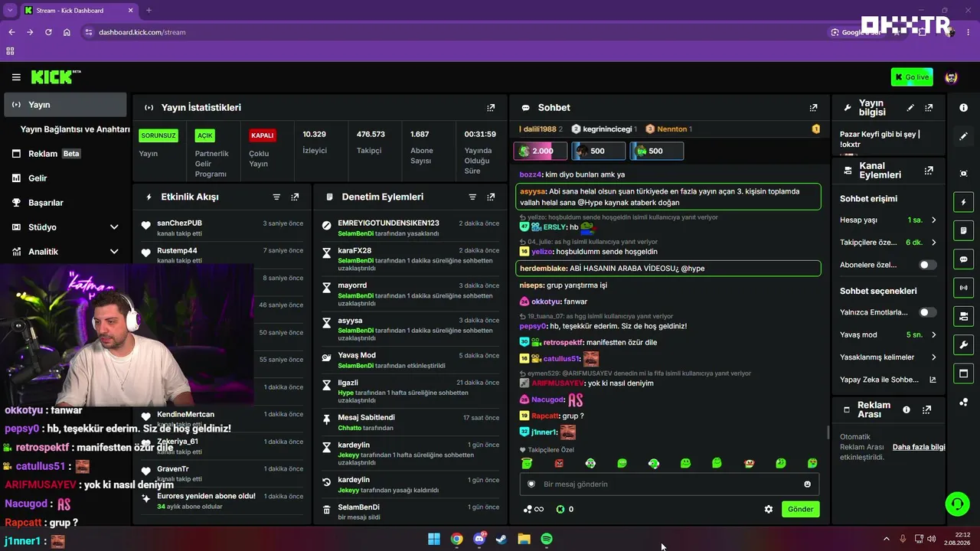Open the green support headset button
980x551 pixels.
(957, 504)
